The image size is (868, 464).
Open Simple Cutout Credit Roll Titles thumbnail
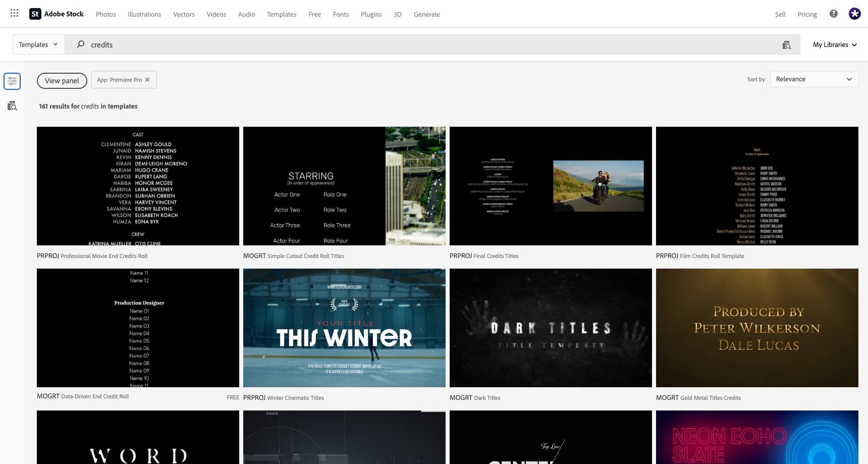point(344,186)
